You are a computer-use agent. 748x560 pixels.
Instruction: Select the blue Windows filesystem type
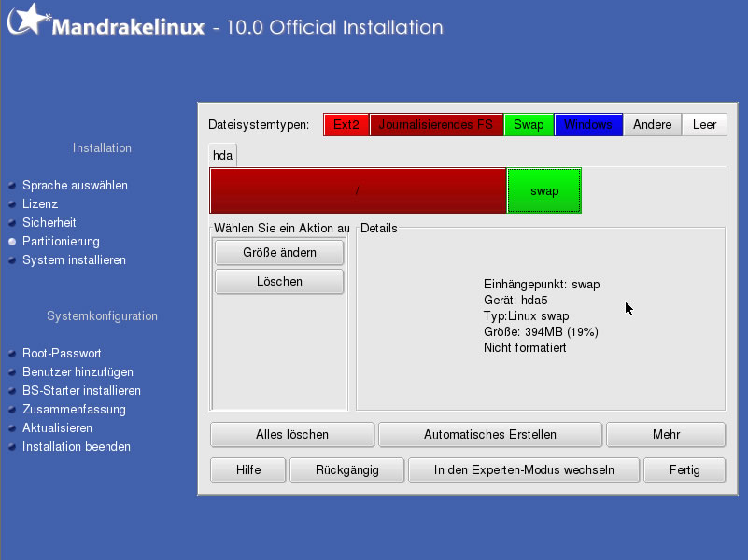588,125
